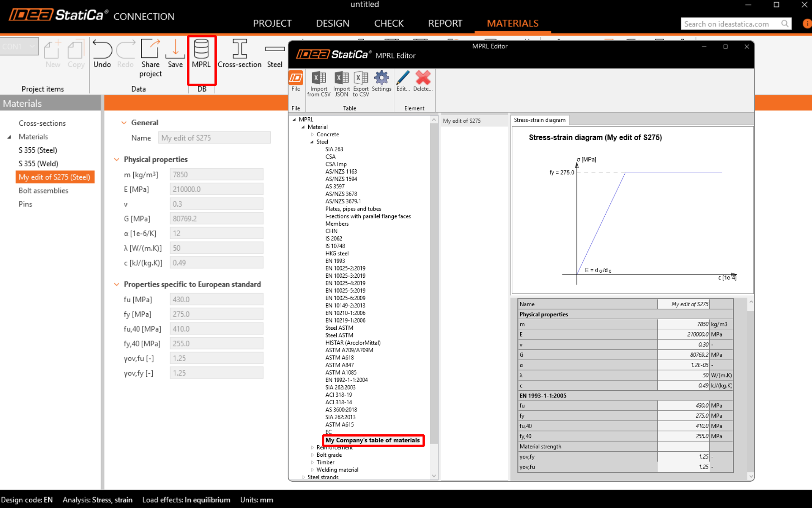The image size is (812, 508).
Task: Click the orange info icon
Action: 807,24
